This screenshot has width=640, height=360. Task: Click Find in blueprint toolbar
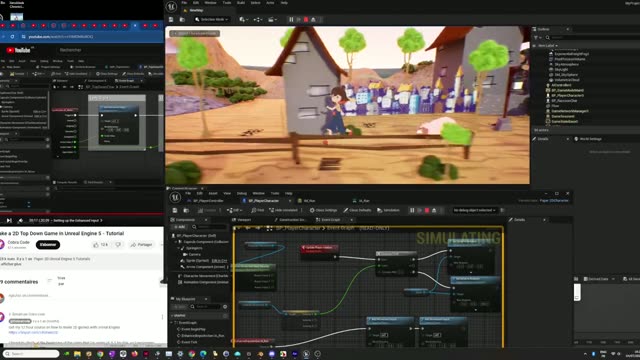click(258, 210)
